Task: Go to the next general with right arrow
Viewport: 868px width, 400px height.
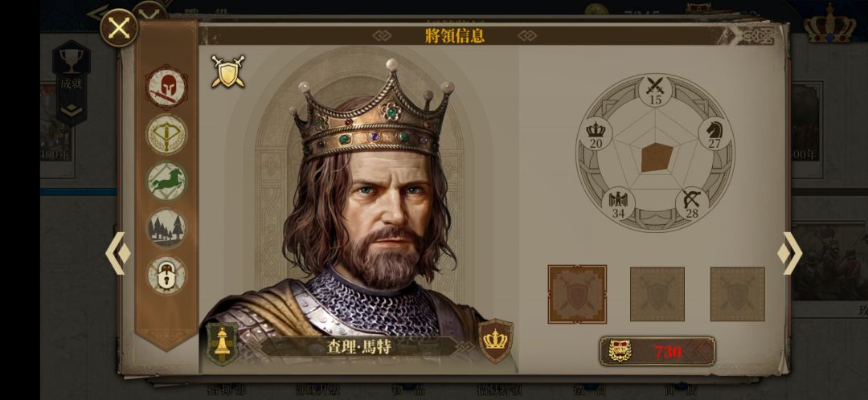Action: pyautogui.click(x=790, y=253)
